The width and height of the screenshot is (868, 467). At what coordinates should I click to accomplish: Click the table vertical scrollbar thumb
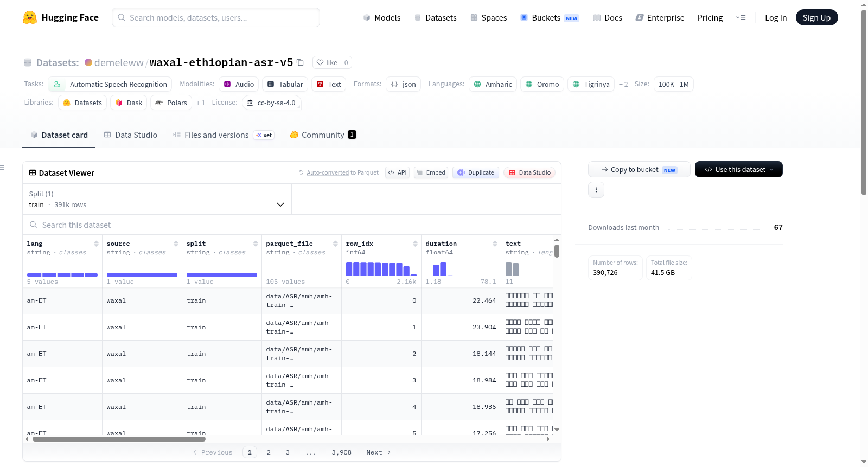tap(557, 251)
